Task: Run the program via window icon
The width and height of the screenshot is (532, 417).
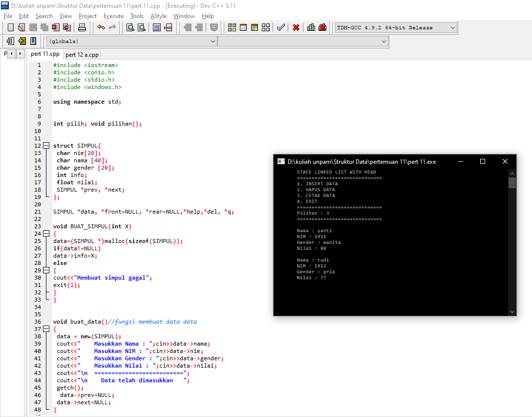Action: pyautogui.click(x=243, y=27)
